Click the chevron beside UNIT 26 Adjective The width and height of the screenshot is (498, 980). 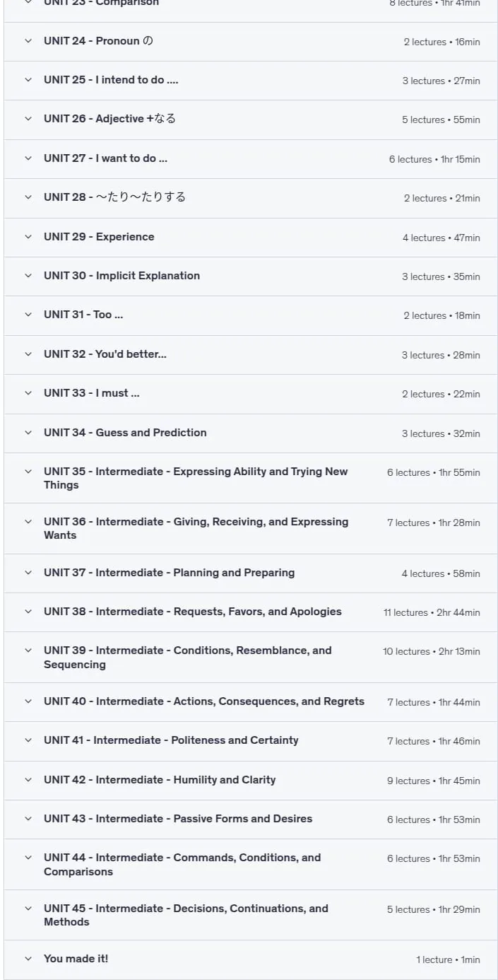coord(28,119)
